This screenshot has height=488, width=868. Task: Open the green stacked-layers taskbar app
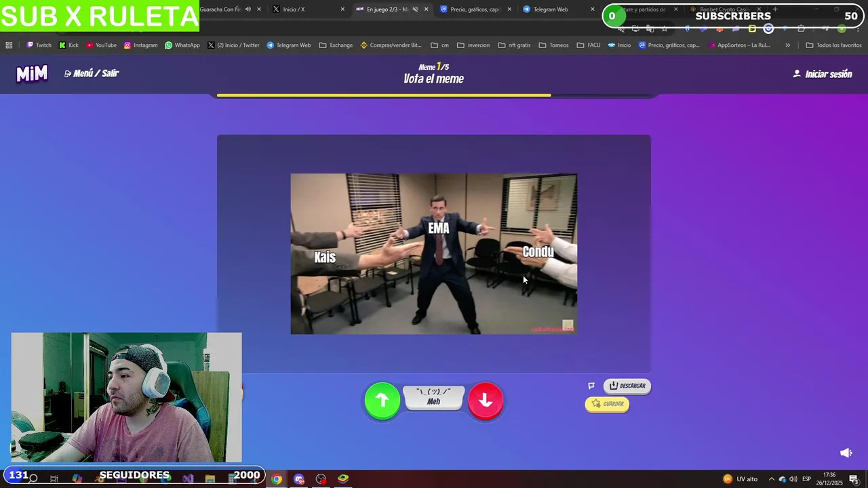(343, 479)
